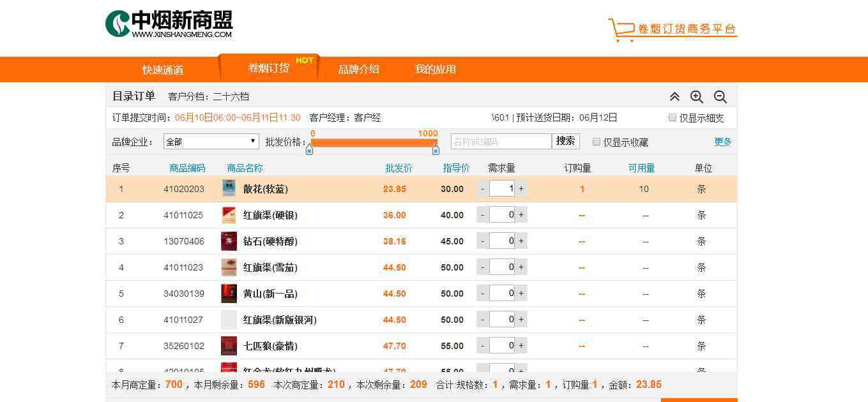Screen dimensions: 868x402
Task: Click 黄山(新一品) product thumbnail
Action: coord(229,294)
